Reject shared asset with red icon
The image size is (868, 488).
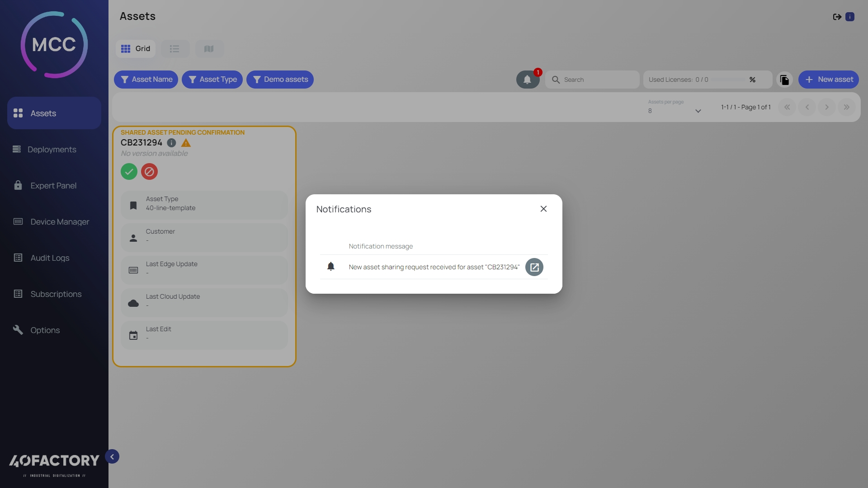149,172
